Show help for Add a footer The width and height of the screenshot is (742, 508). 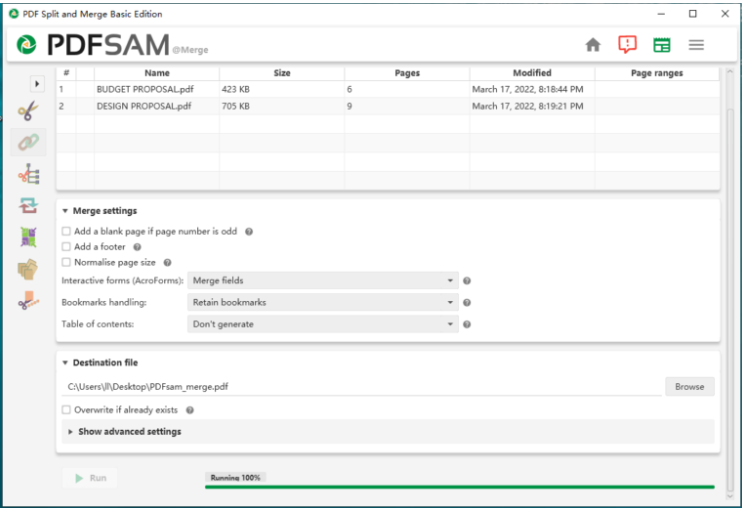pyautogui.click(x=137, y=247)
